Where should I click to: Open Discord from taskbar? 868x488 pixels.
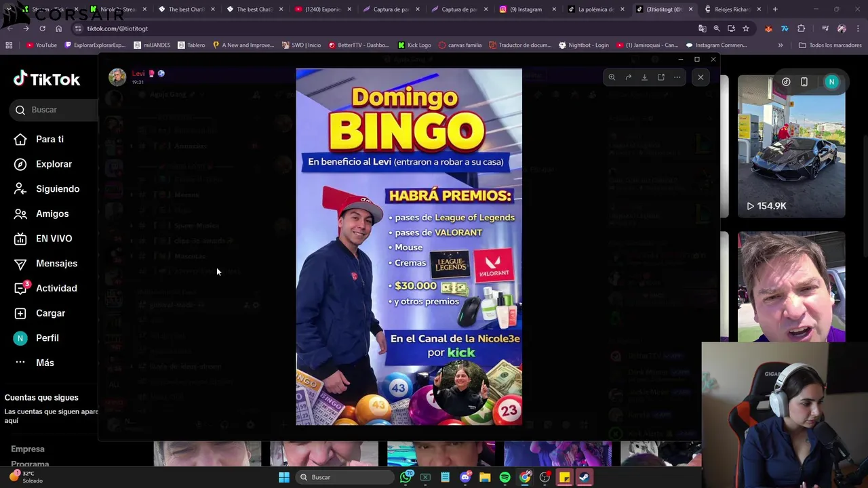pyautogui.click(x=465, y=477)
